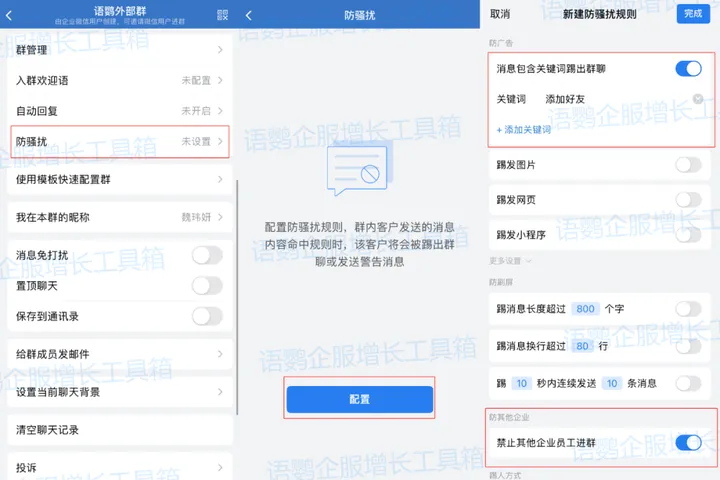This screenshot has width=720, height=480.
Task: Remove the 添加好友 keyword with delete icon
Action: point(697,99)
